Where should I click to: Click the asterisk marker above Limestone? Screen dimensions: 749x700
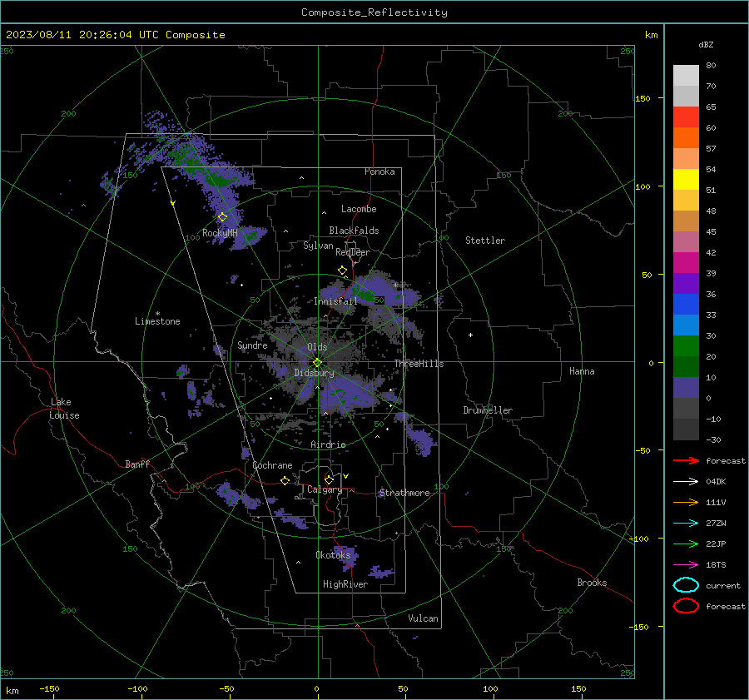(157, 314)
